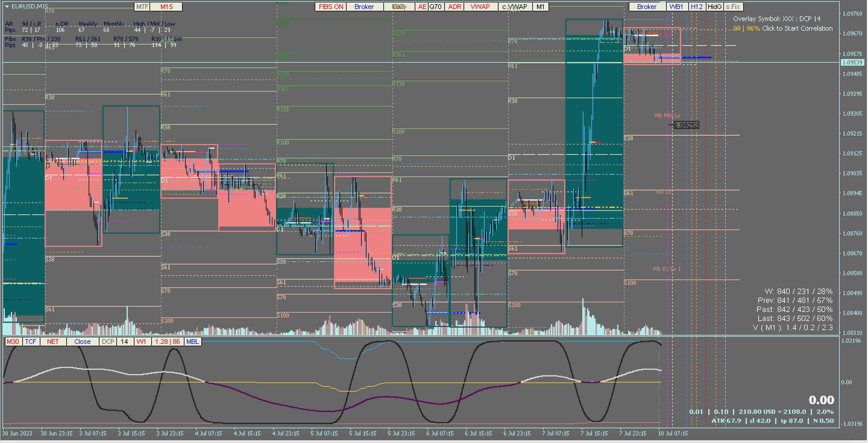Viewport: 868px width, 443px height.
Task: Click the AE button
Action: [x=422, y=7]
